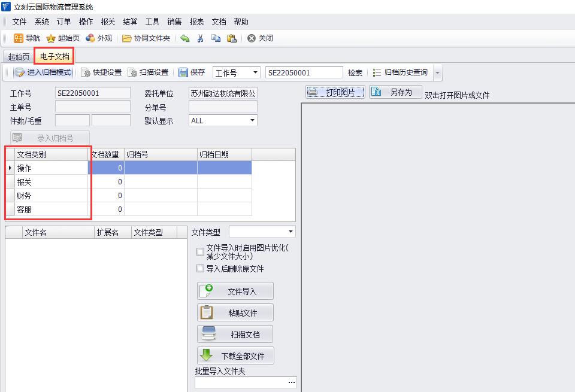Open the 协同文件夹 shared folder

coord(127,38)
